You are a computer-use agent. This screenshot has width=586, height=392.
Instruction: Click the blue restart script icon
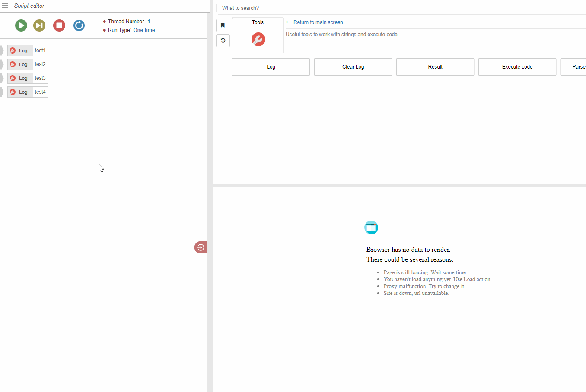[79, 25]
